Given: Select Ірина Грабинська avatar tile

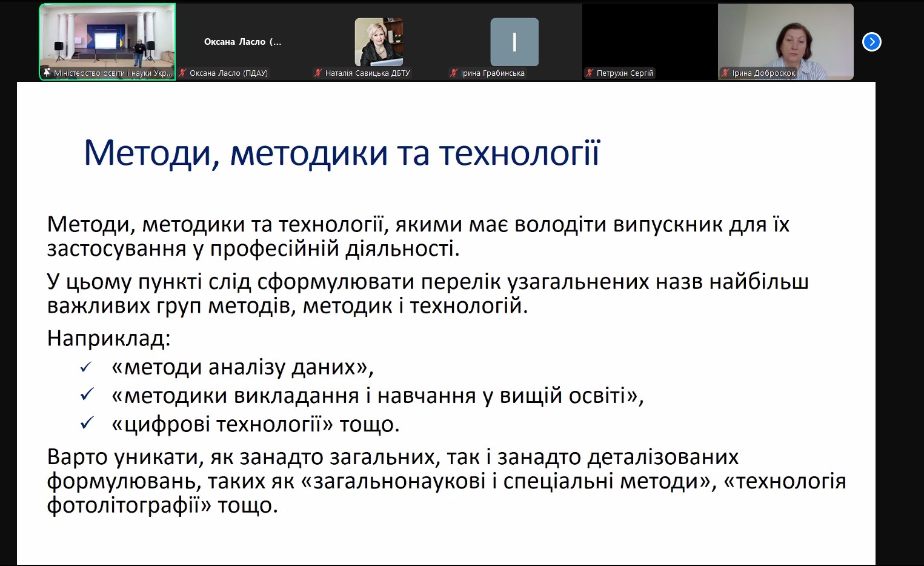Looking at the screenshot, I should point(514,42).
